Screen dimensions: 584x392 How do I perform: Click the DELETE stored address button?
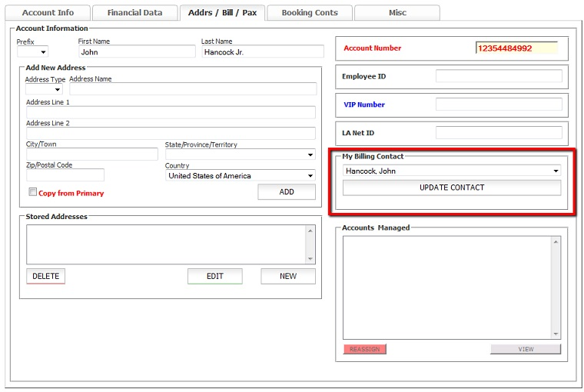click(45, 276)
